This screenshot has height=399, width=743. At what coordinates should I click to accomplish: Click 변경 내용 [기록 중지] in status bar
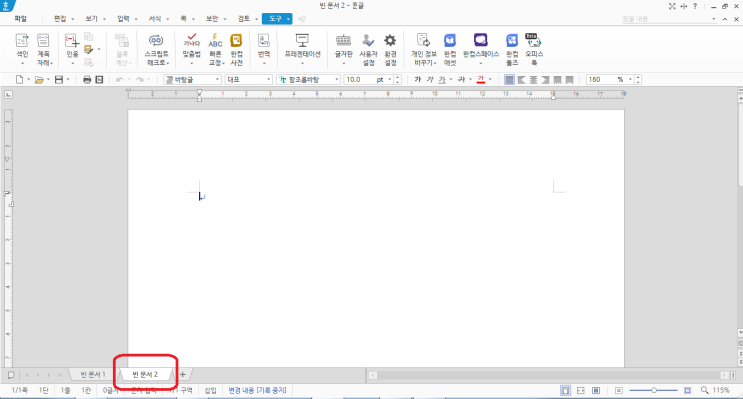coord(257,390)
